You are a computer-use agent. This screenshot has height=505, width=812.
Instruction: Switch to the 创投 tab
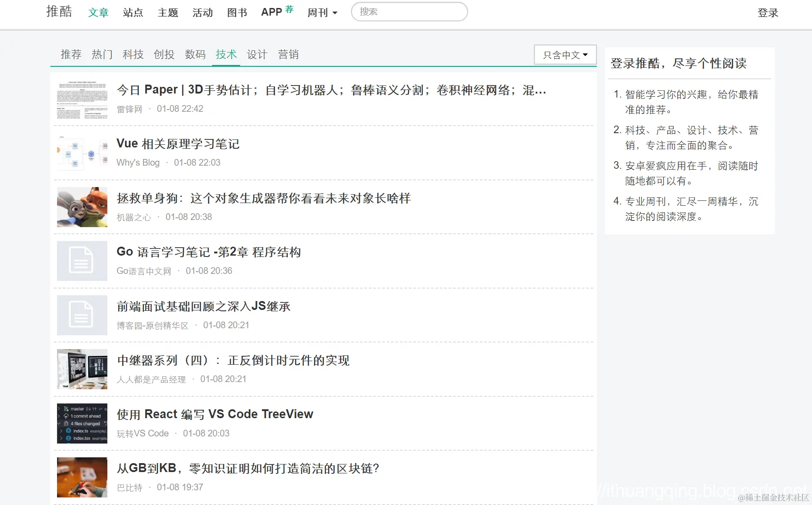[164, 54]
